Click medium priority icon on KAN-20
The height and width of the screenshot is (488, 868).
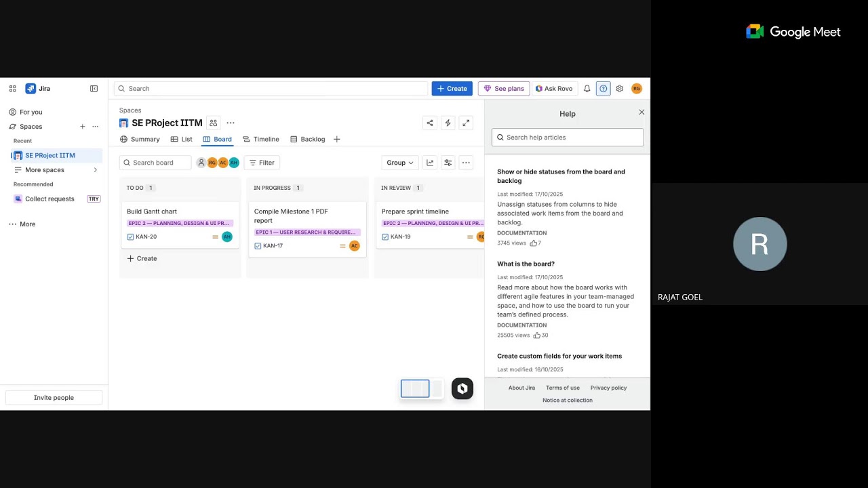click(215, 237)
